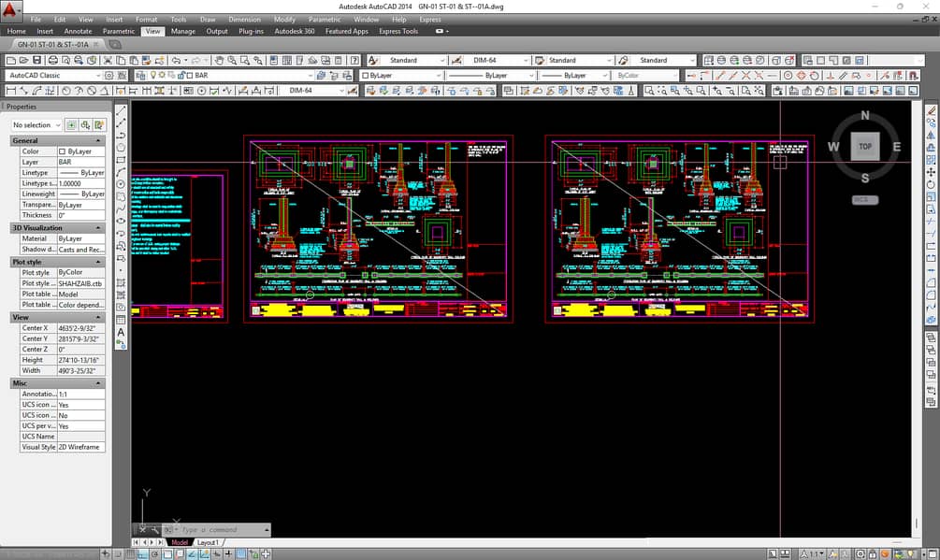
Task: Toggle Polar tracking in status bar
Action: click(155, 554)
